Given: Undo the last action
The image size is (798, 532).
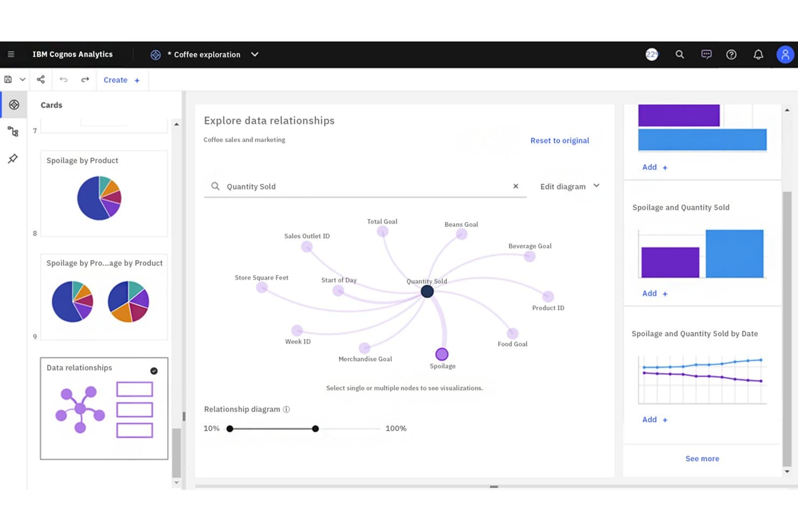Looking at the screenshot, I should 64,80.
